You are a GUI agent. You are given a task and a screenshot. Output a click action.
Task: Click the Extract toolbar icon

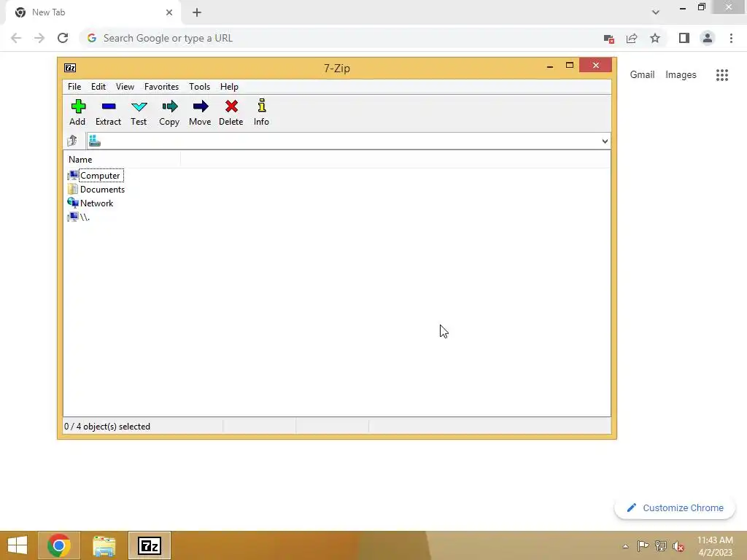click(108, 113)
